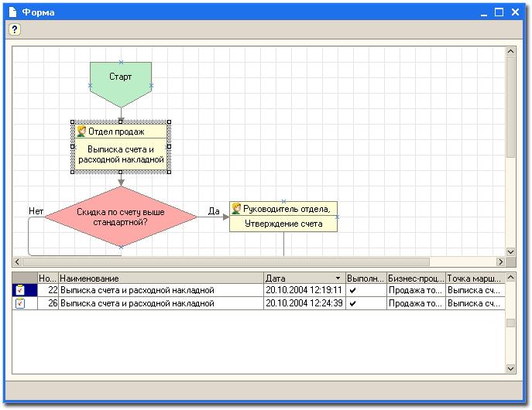Click the help question mark button

pyautogui.click(x=15, y=29)
